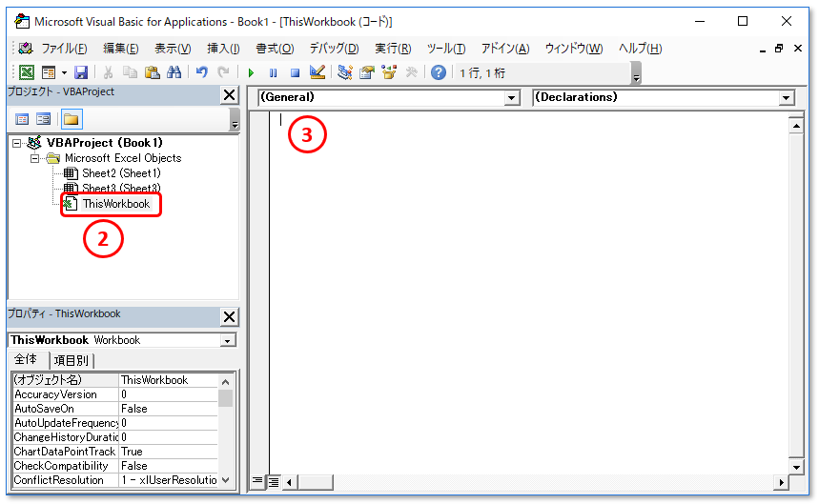Screen dimensions: 819x504
Task: Click the View Object icon in Project pane
Action: coord(43,119)
